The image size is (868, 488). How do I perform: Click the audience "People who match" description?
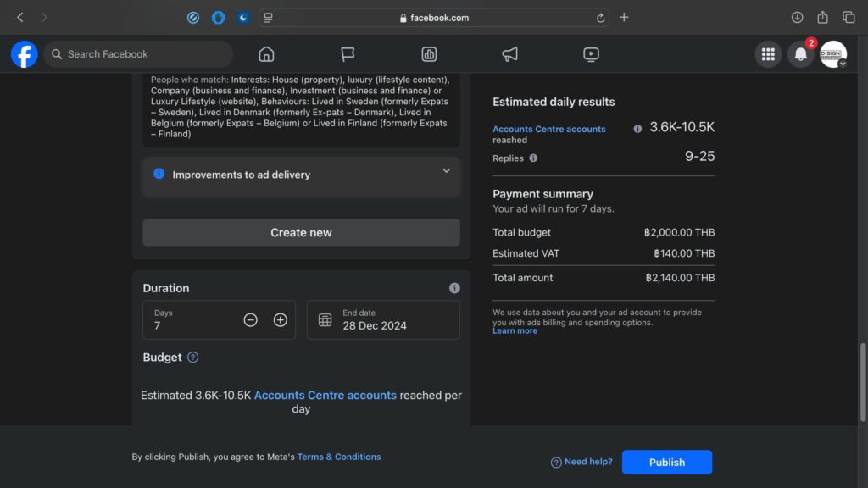coord(301,107)
